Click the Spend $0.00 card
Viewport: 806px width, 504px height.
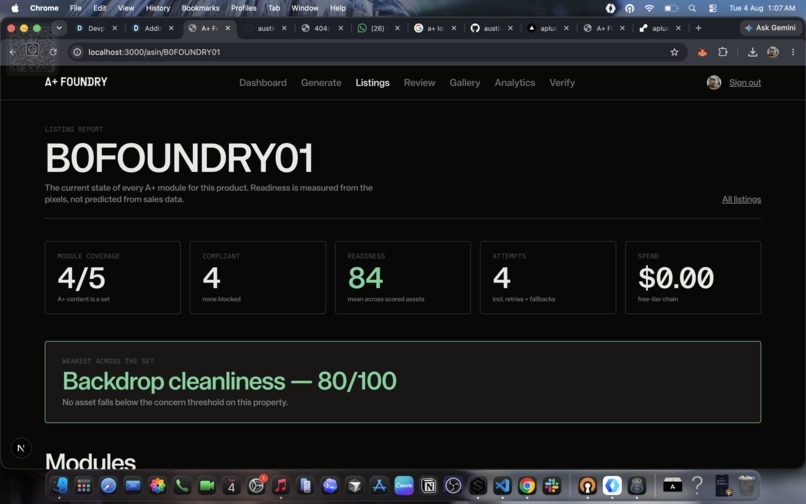pos(693,278)
